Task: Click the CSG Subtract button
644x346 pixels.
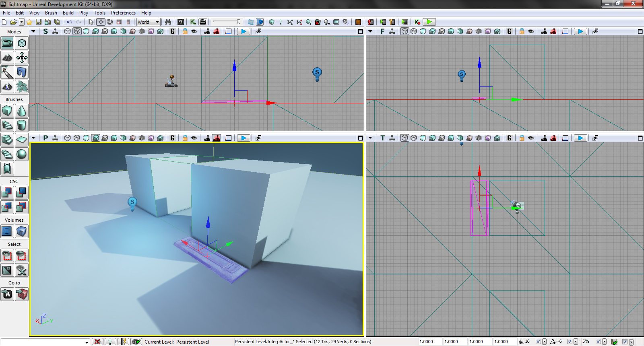Action: coord(22,193)
